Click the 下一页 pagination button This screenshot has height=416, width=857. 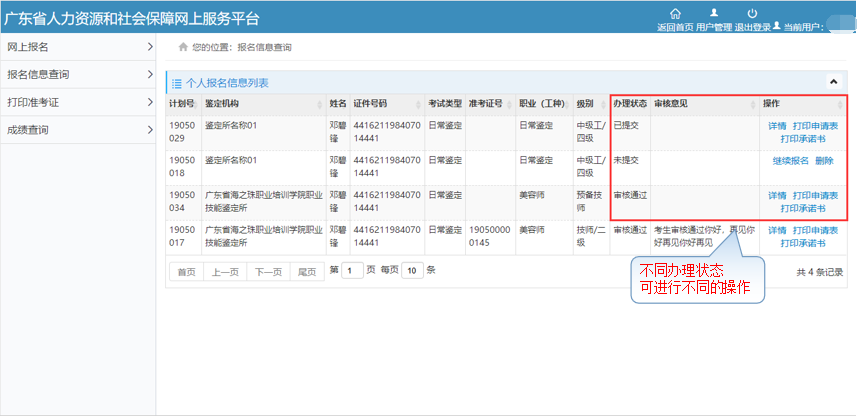(x=268, y=272)
